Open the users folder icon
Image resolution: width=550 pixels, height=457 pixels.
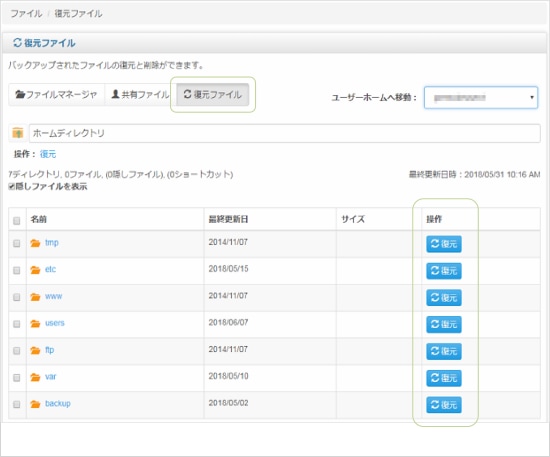click(x=35, y=323)
